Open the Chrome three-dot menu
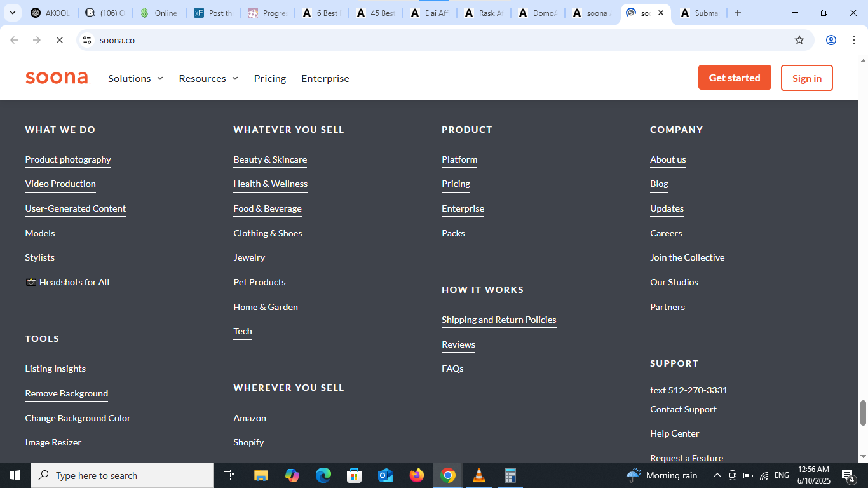 coord(853,40)
